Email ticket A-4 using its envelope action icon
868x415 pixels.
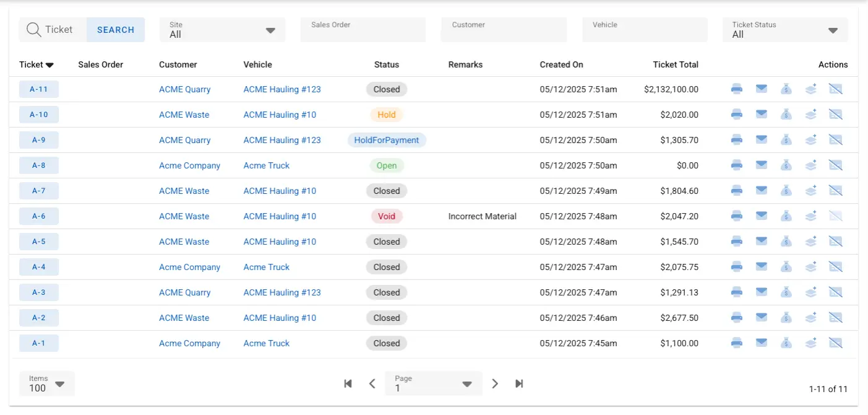tap(761, 266)
